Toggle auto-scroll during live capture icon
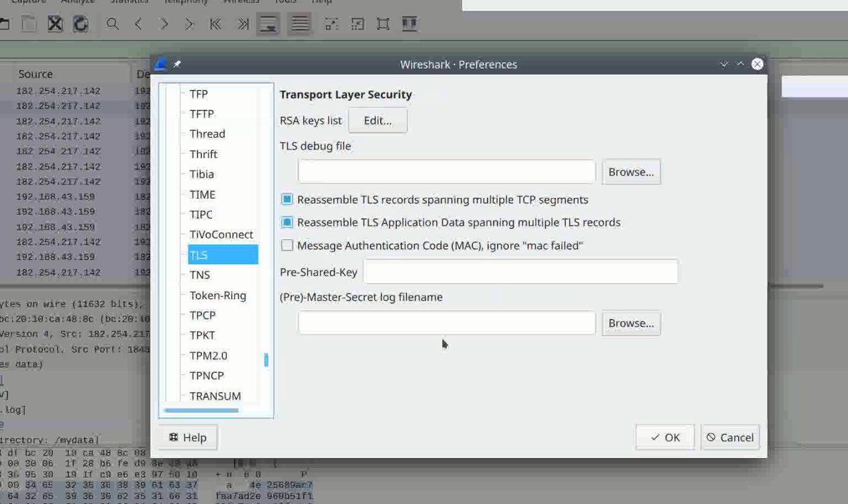Viewport: 848px width, 504px height. coord(268,24)
